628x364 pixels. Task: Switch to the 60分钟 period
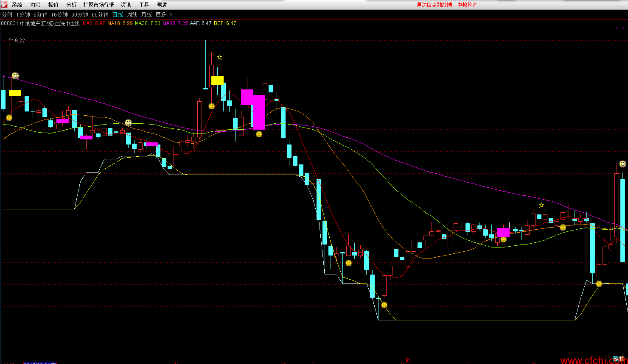coord(100,15)
